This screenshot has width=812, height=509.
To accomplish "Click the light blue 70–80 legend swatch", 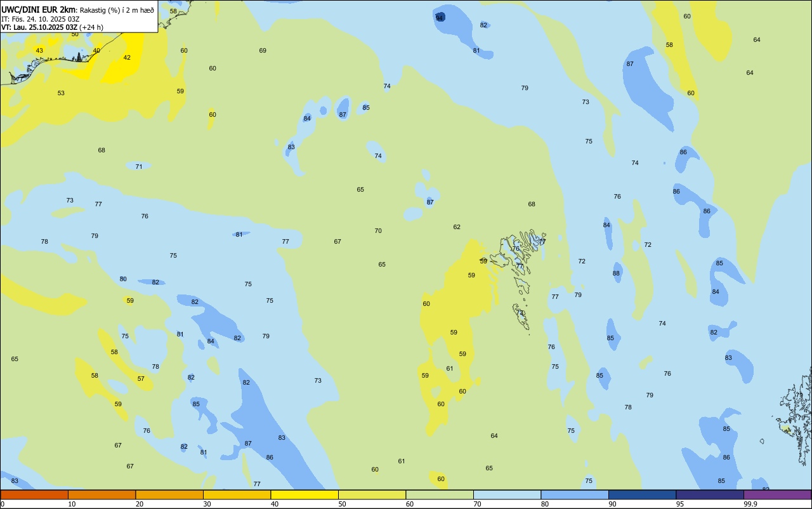I will coord(507,494).
